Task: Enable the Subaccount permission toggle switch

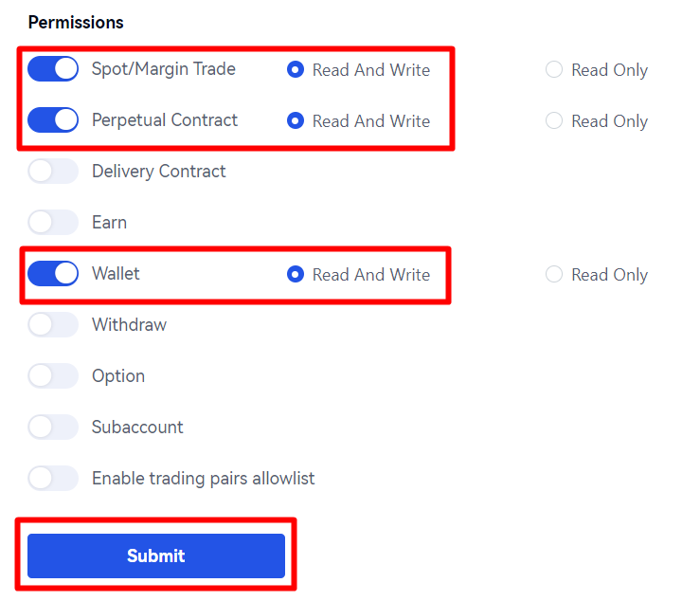Action: [53, 428]
